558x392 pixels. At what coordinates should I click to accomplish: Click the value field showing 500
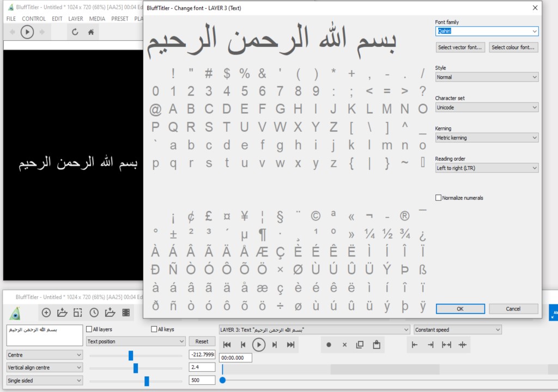(x=202, y=380)
